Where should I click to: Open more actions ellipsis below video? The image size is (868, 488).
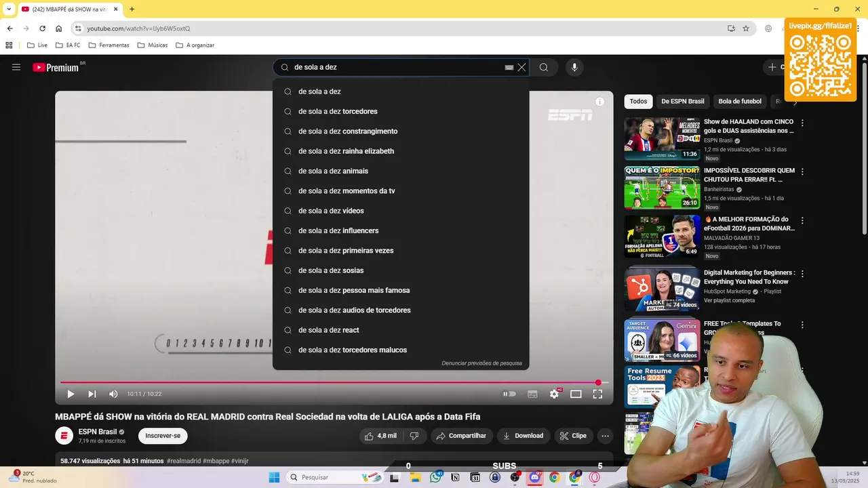606,436
